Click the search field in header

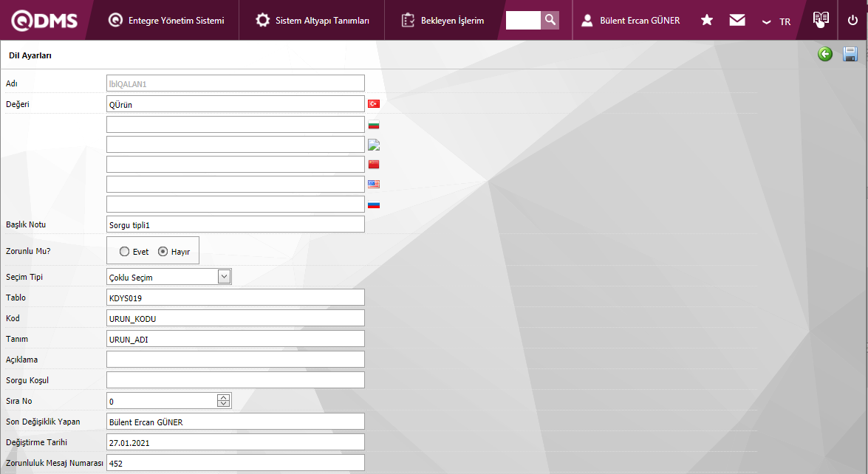523,21
